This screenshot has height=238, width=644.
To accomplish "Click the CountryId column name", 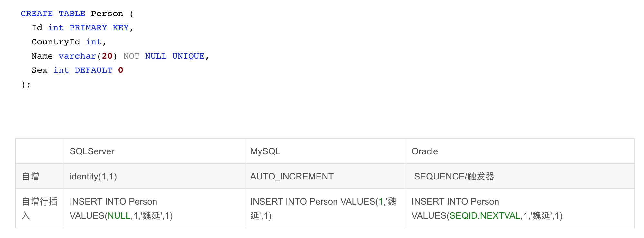I will click(56, 42).
